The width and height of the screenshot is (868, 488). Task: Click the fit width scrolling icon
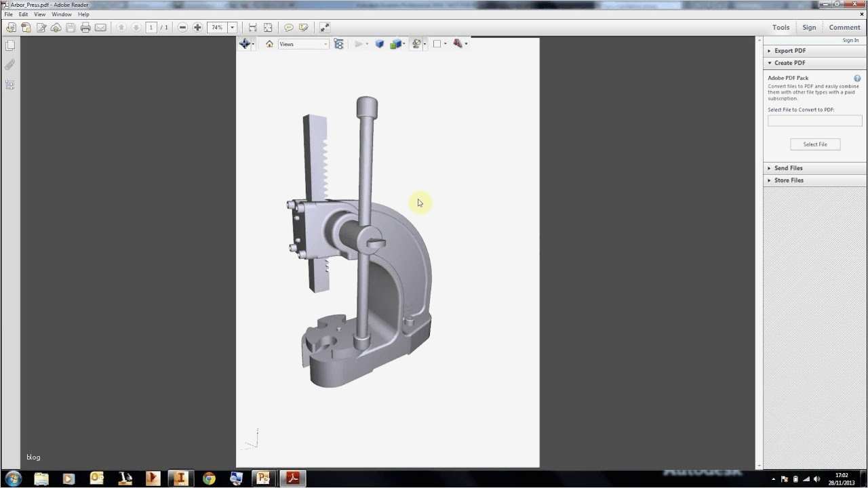coord(252,28)
